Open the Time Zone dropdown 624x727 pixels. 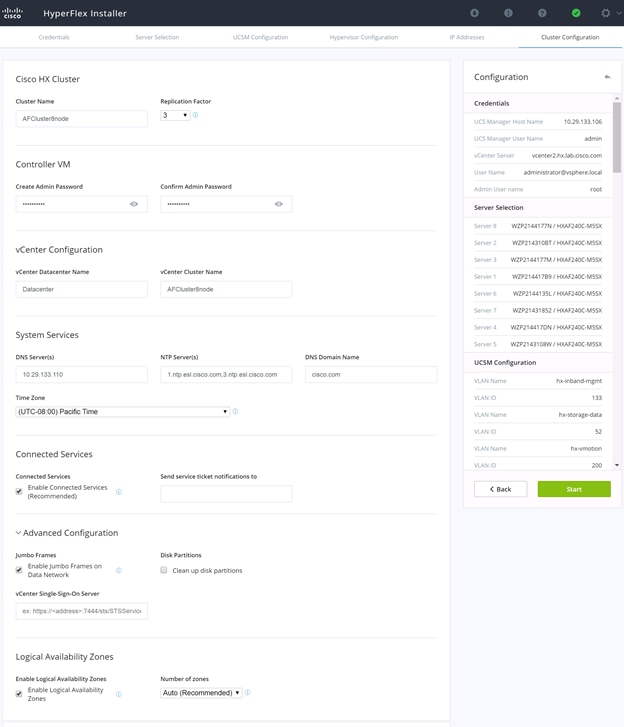pos(123,411)
